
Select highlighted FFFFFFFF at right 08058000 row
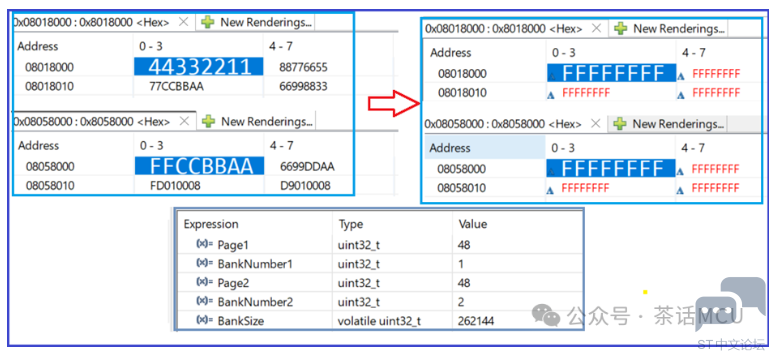point(611,168)
